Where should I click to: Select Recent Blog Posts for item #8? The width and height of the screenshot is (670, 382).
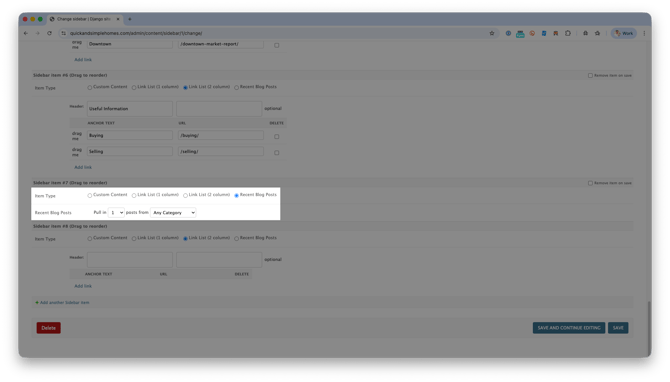click(x=236, y=239)
